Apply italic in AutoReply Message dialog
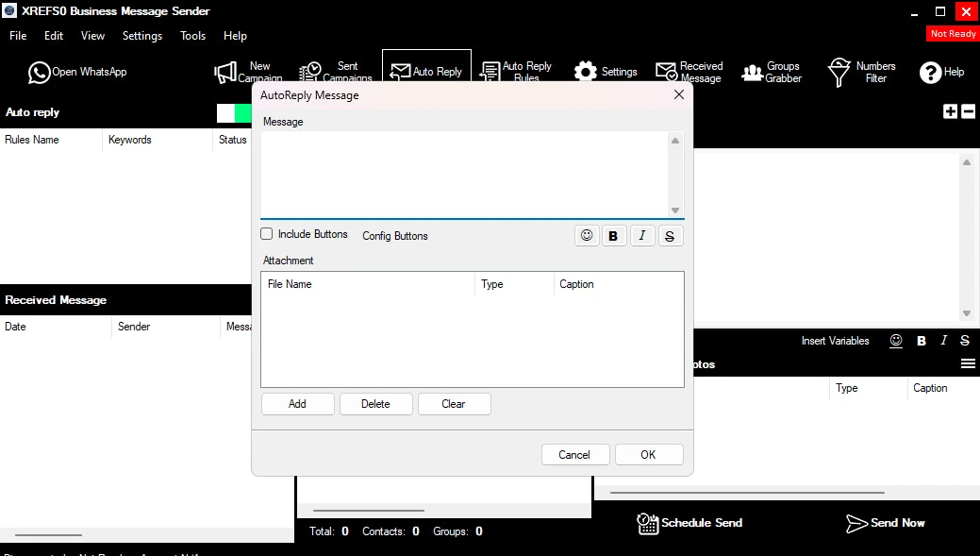This screenshot has width=980, height=556. [642, 236]
